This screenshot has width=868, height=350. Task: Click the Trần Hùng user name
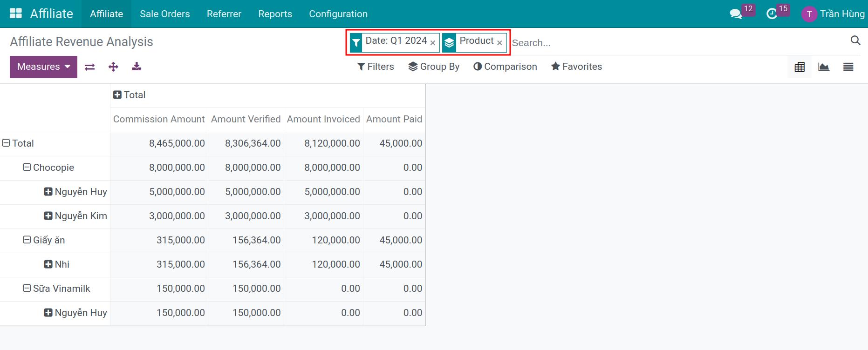pyautogui.click(x=842, y=14)
